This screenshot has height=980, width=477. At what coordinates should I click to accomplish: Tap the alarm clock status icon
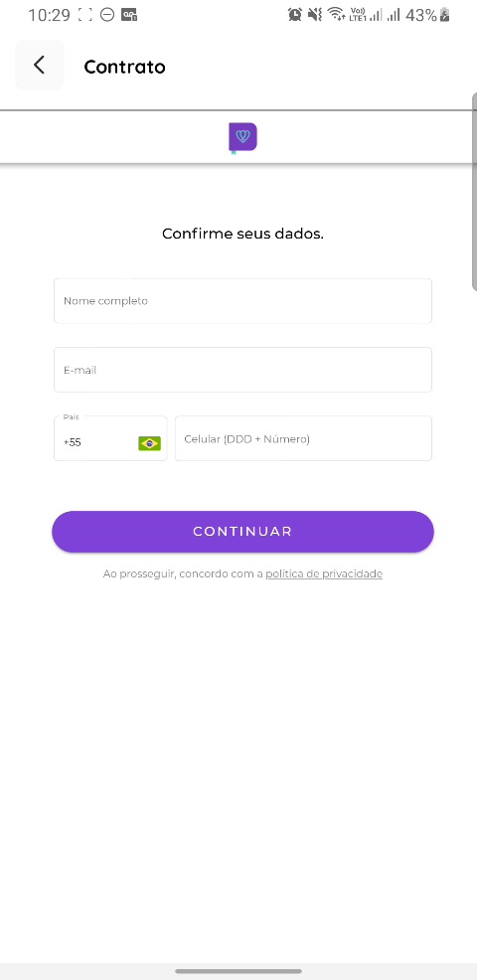coord(294,14)
